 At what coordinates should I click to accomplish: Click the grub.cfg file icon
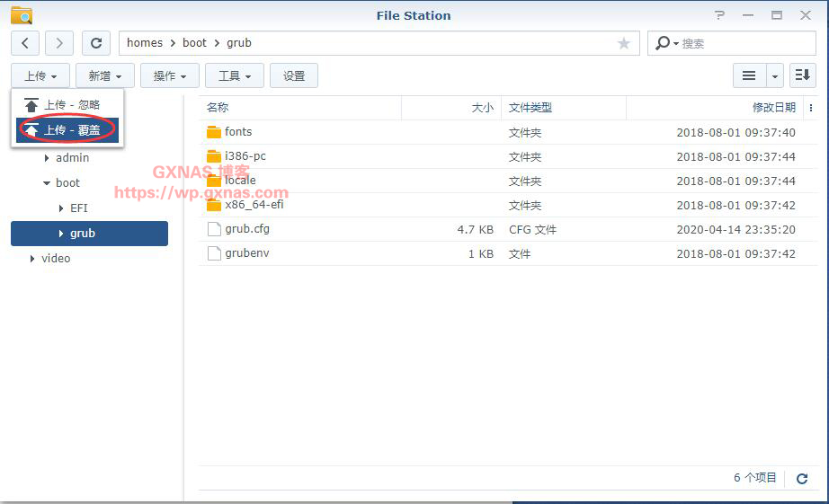tap(214, 229)
